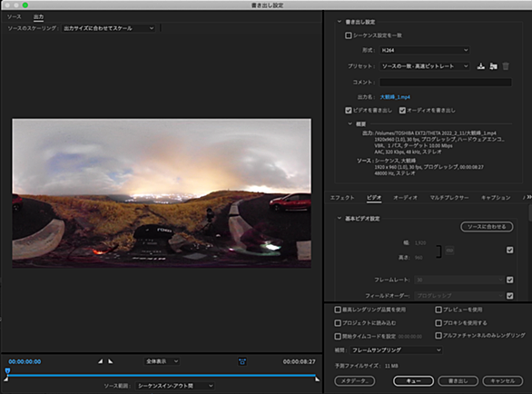Click the 書き出し export button
The width and height of the screenshot is (532, 394).
pos(458,380)
